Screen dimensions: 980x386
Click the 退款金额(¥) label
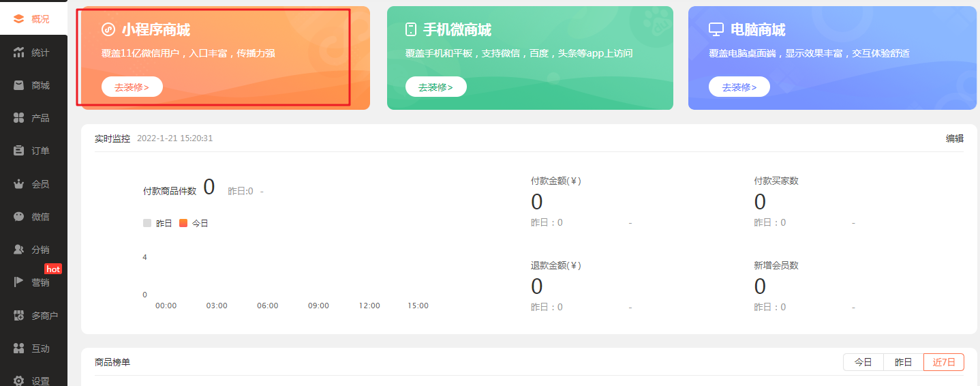(556, 265)
